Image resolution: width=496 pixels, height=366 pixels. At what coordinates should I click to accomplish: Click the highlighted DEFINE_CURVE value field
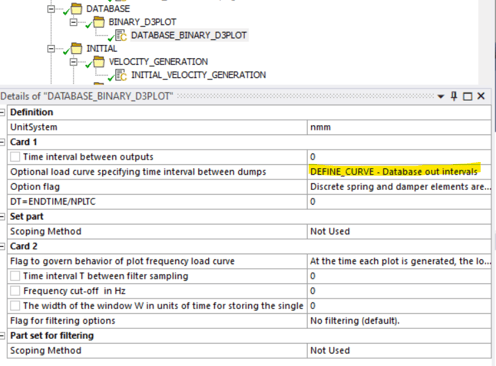click(x=399, y=172)
